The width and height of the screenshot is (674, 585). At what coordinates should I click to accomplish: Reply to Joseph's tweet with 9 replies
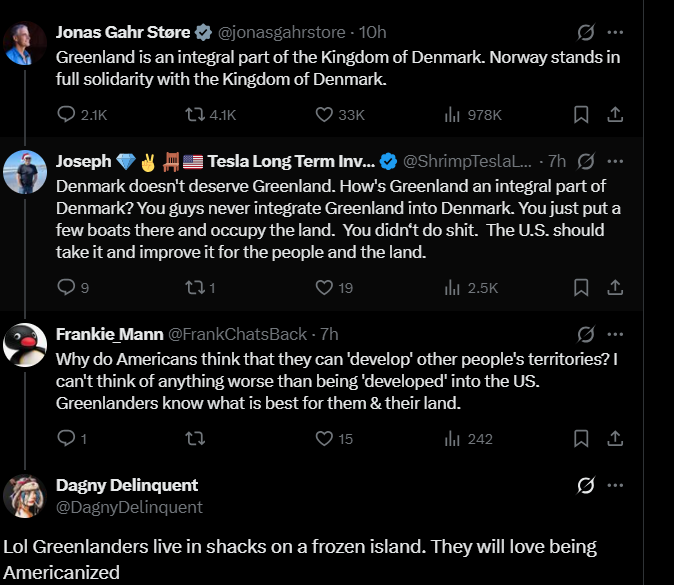67,288
